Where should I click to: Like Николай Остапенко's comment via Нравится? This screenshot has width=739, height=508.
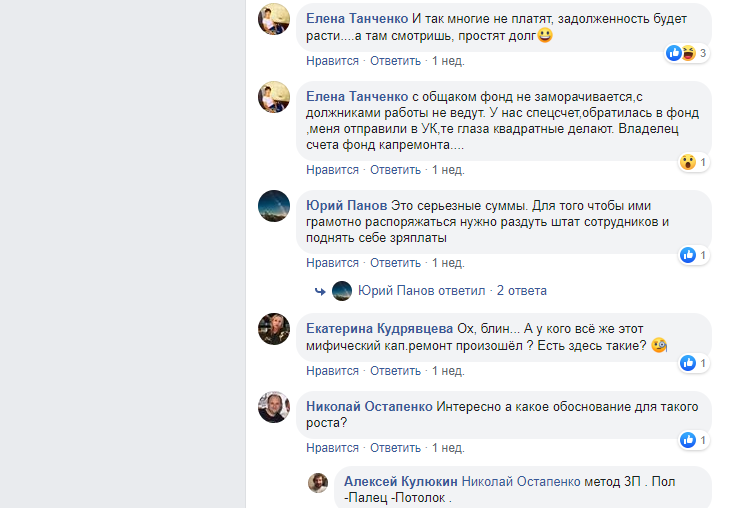332,447
